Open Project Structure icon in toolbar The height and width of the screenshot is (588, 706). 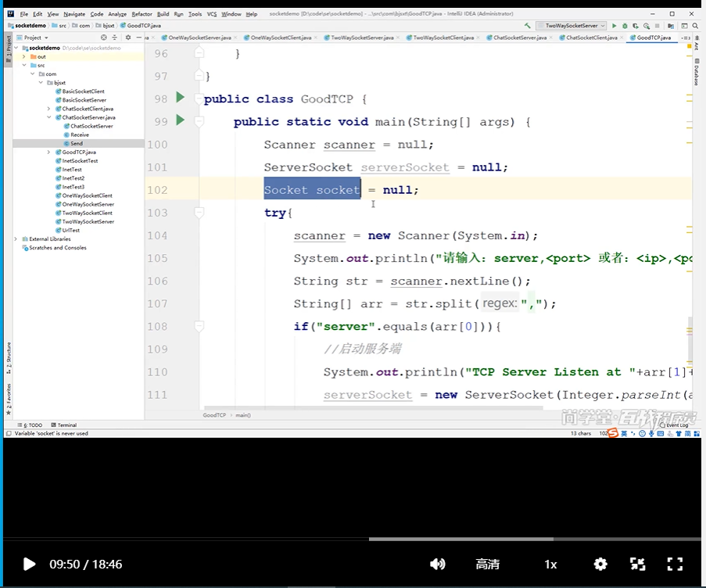click(x=671, y=26)
